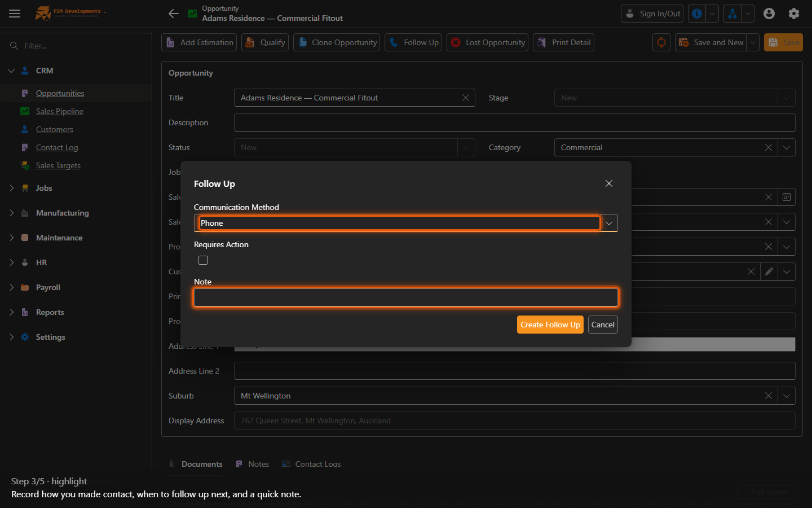Open the calendar date picker icon
This screenshot has width=812, height=508.
pyautogui.click(x=787, y=197)
